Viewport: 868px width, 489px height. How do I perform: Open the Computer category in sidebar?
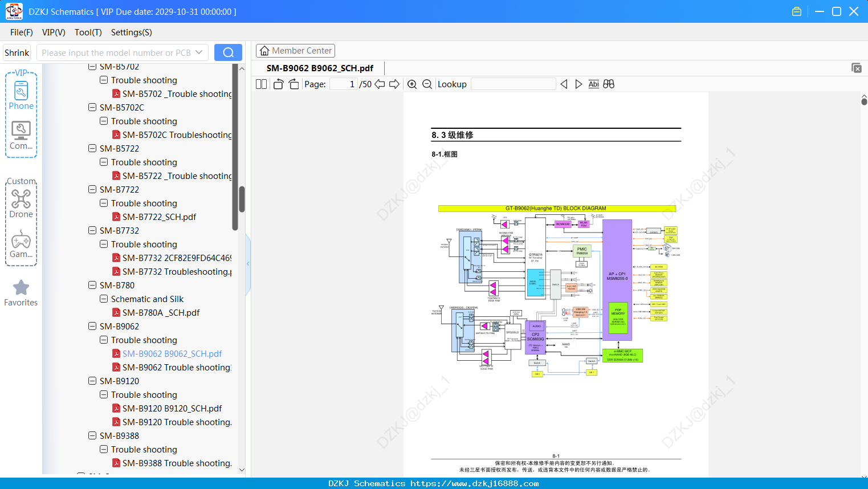pyautogui.click(x=21, y=135)
